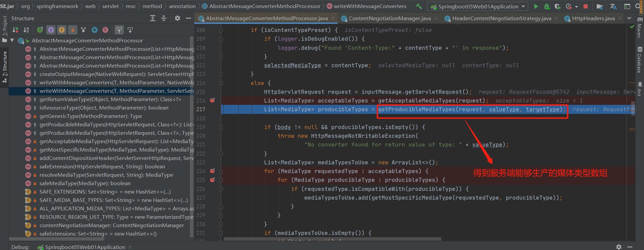
Task: Click 'annotation' in breadcrumb path
Action: pyautogui.click(x=182, y=6)
